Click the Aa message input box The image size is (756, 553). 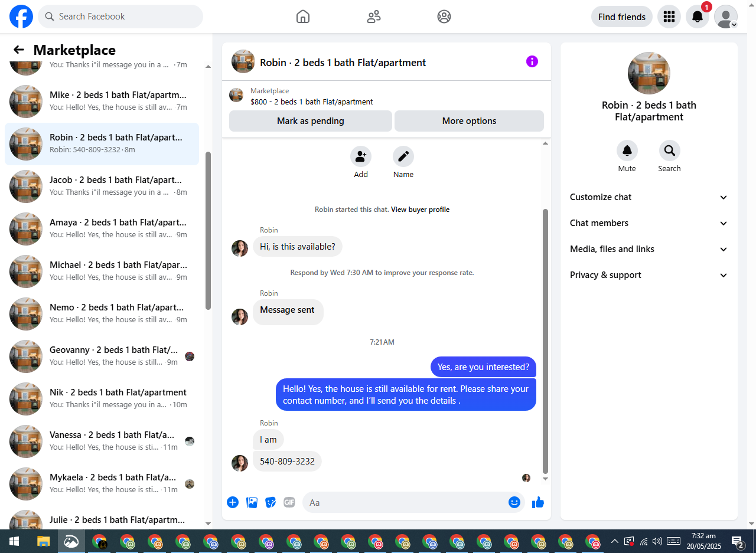(x=413, y=502)
